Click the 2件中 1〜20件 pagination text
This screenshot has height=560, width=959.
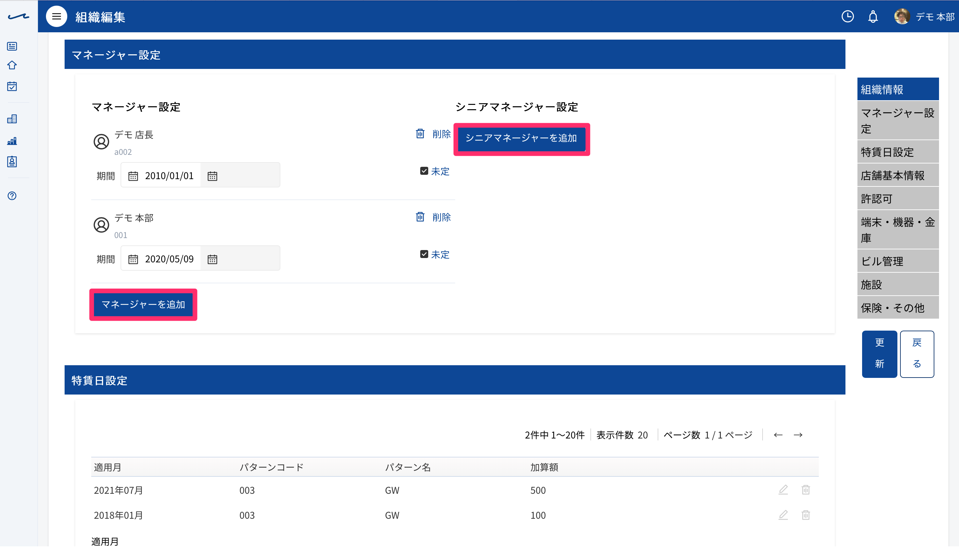click(554, 435)
